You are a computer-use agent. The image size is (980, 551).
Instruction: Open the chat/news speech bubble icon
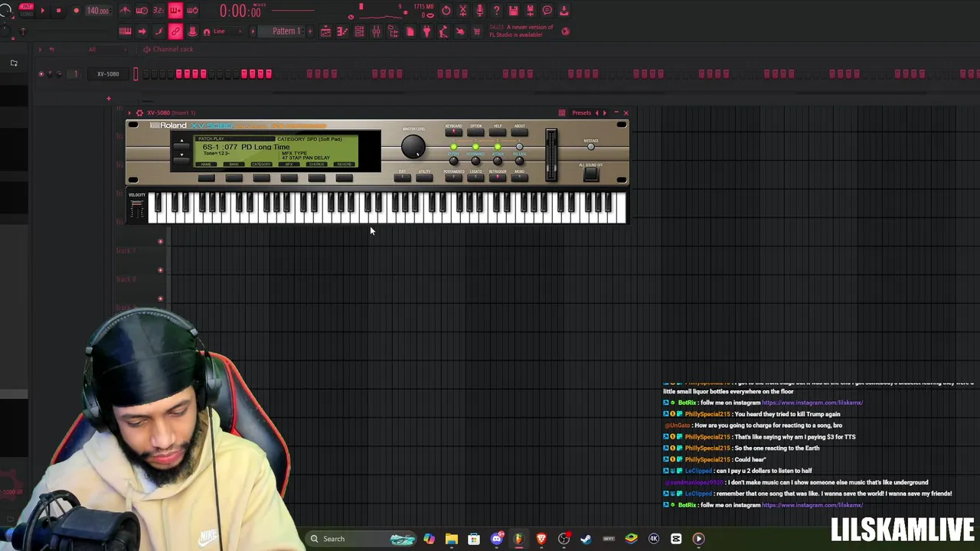[547, 11]
